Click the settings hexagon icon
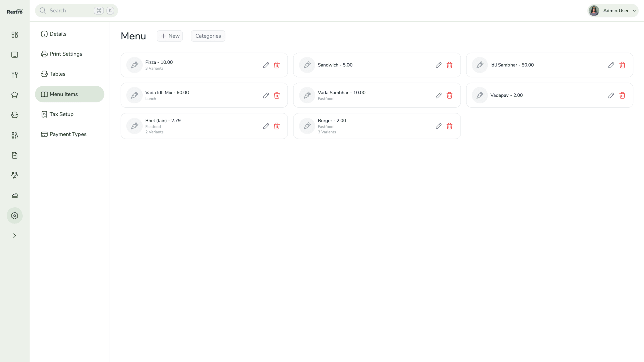The image size is (644, 362). pyautogui.click(x=15, y=216)
